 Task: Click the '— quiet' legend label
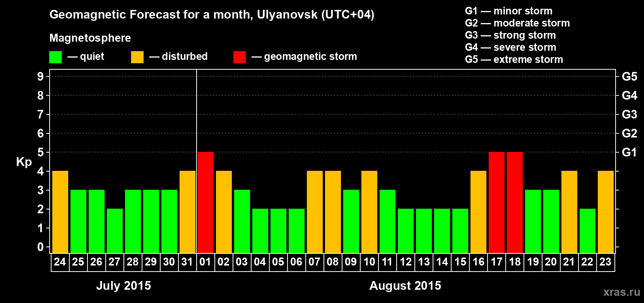coord(86,56)
